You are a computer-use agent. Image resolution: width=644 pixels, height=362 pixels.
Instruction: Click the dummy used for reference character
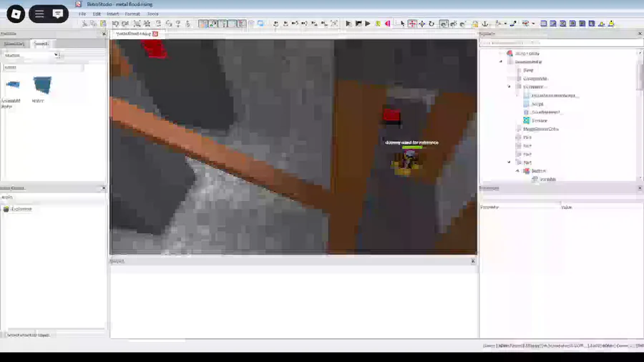[x=406, y=162]
